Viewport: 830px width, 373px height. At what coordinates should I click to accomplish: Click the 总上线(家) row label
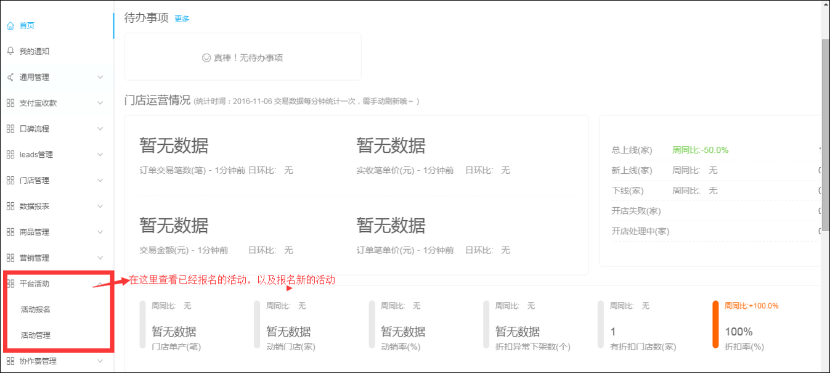pos(631,150)
